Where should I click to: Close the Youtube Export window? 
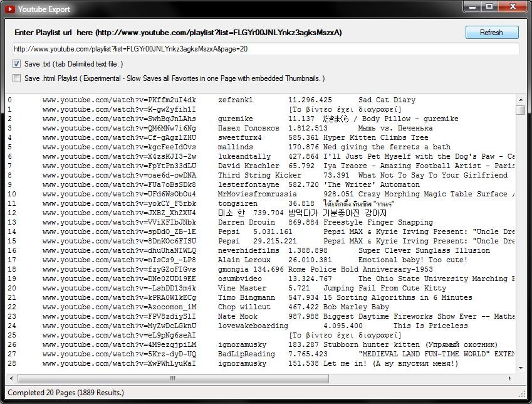coord(513,6)
